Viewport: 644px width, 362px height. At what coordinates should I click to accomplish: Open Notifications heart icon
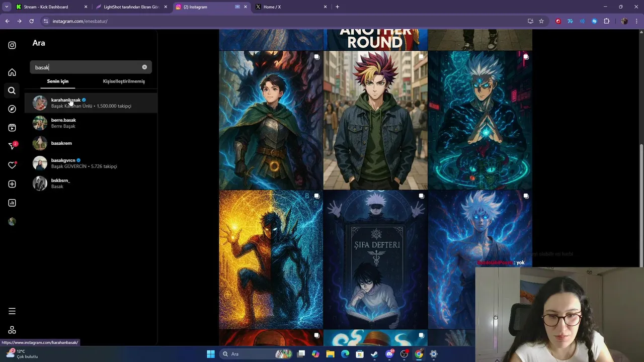tap(12, 165)
